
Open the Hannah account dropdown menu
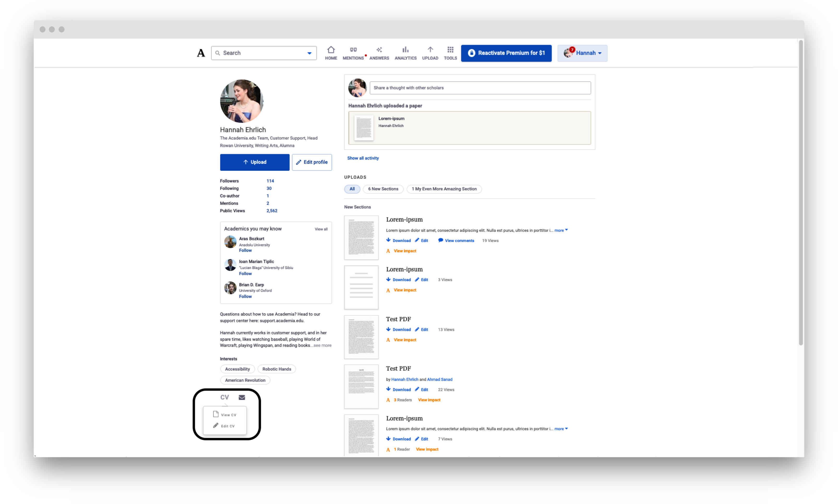point(582,53)
